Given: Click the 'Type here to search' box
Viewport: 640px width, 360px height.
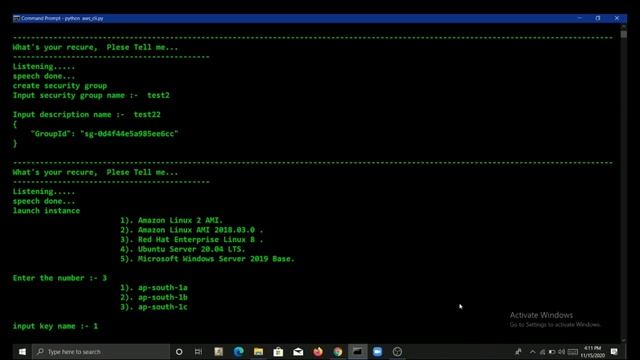Looking at the screenshot, I should click(101, 351).
